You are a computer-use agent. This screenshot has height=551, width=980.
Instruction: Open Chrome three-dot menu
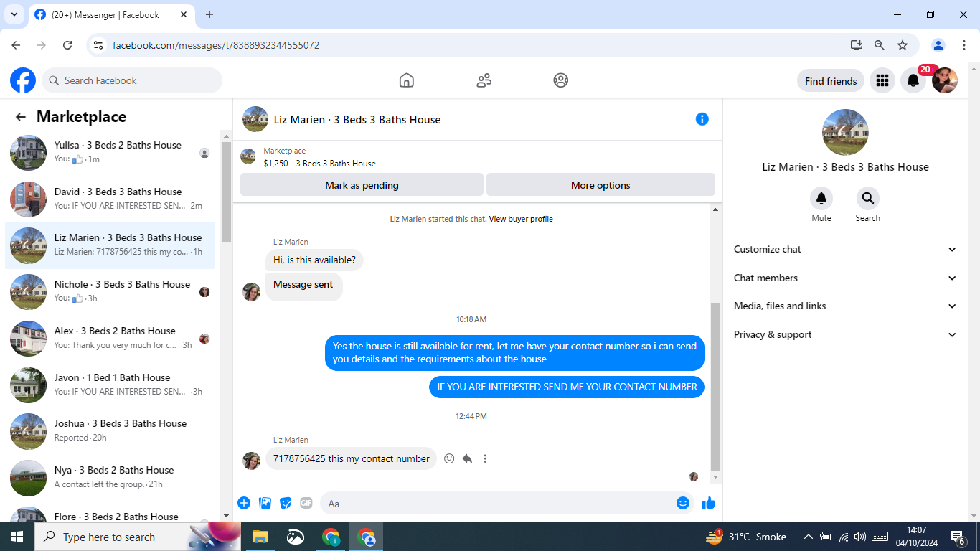(x=964, y=45)
